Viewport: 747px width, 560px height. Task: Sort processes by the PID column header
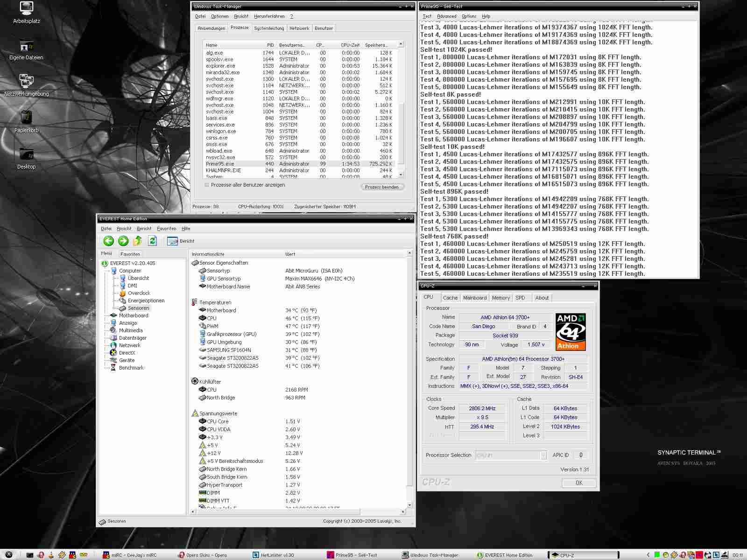point(270,45)
